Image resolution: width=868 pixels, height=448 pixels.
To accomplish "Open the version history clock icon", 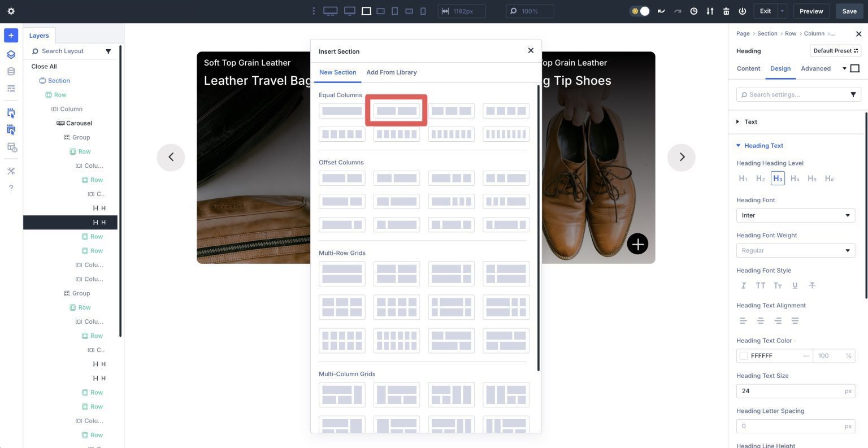I will [694, 11].
